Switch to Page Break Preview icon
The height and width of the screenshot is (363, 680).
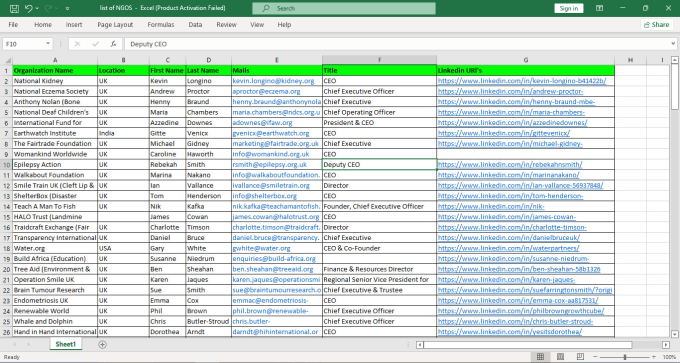click(x=580, y=356)
